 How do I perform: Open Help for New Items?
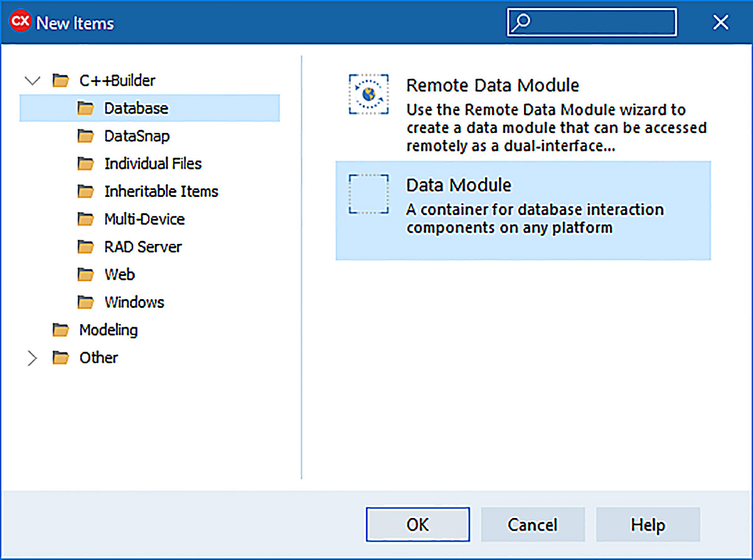[x=648, y=524]
